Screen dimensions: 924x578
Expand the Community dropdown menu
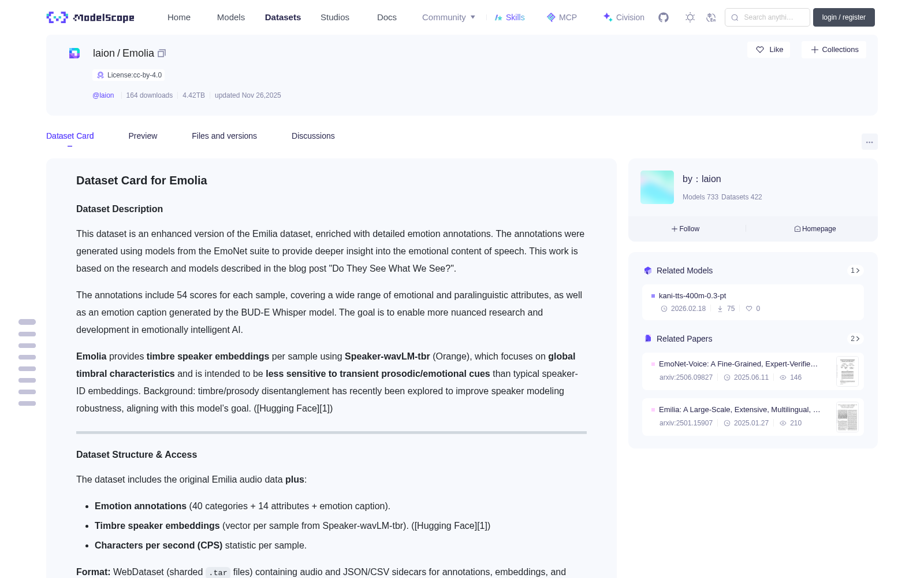tap(449, 17)
